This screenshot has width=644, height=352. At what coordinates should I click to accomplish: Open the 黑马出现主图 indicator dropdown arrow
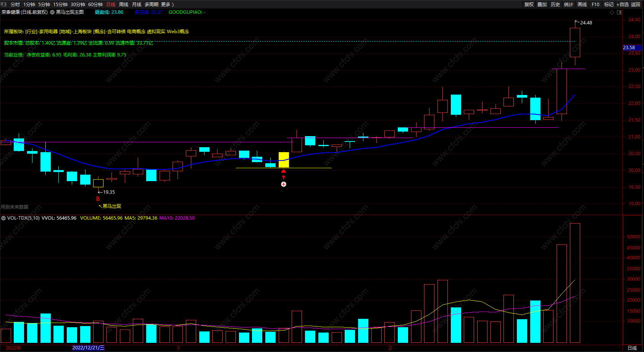pyautogui.click(x=52, y=12)
